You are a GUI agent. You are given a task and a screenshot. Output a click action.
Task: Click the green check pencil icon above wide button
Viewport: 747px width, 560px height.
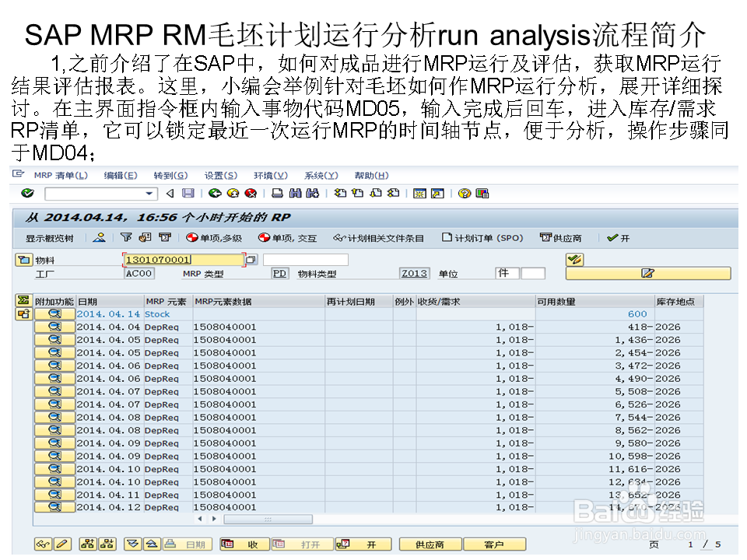pyautogui.click(x=574, y=260)
